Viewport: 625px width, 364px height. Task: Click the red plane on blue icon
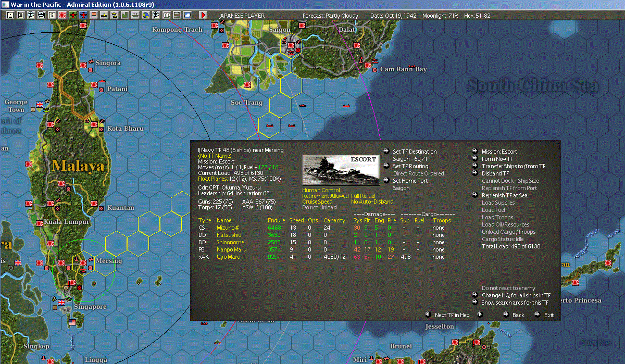[83, 15]
